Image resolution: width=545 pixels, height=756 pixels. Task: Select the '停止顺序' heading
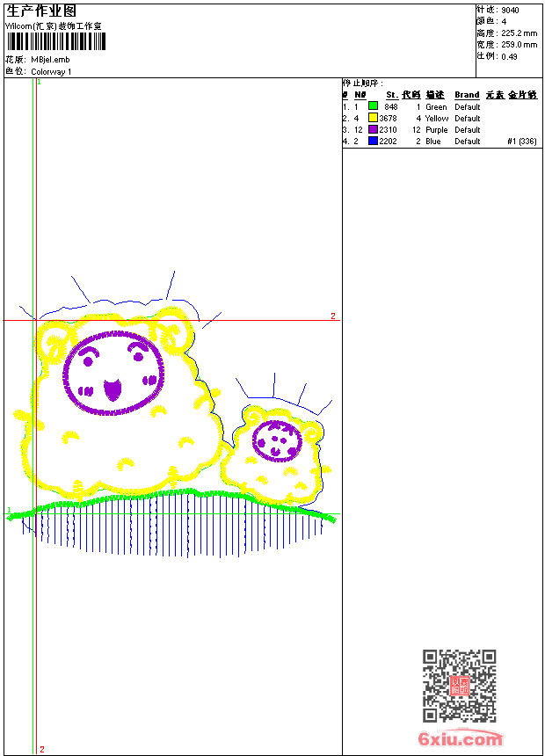click(363, 83)
